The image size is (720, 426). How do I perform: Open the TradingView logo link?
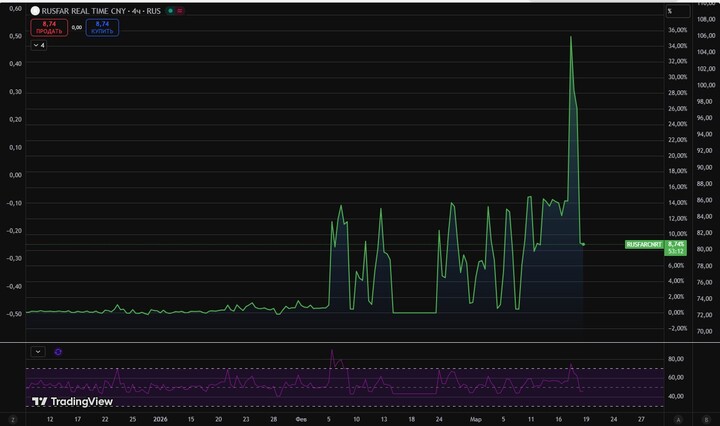pyautogui.click(x=71, y=402)
